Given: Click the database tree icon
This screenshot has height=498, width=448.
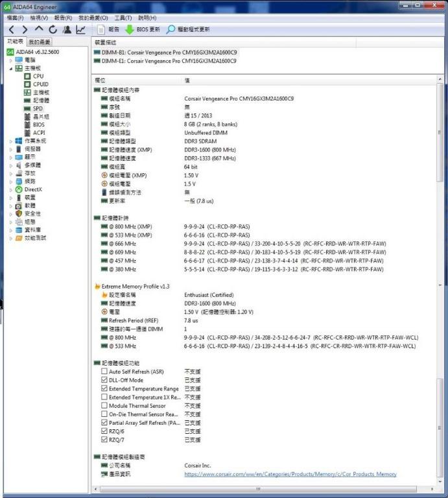Looking at the screenshot, I should point(19,230).
